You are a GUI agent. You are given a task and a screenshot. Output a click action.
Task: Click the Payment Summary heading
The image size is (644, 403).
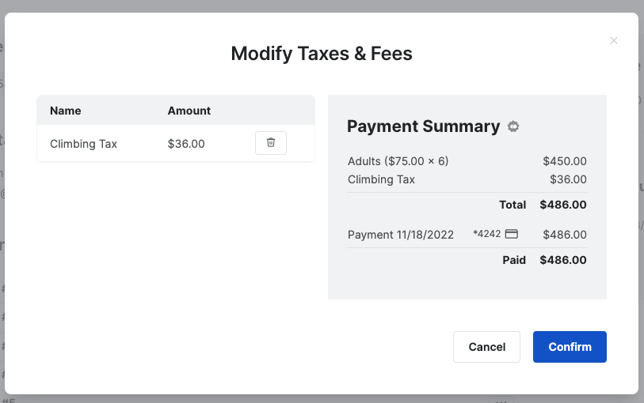tap(423, 126)
